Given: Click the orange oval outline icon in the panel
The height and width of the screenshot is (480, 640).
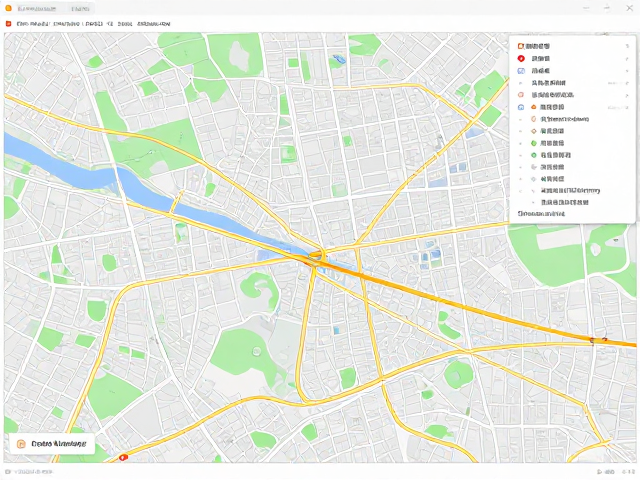Looking at the screenshot, I should coord(533,119).
